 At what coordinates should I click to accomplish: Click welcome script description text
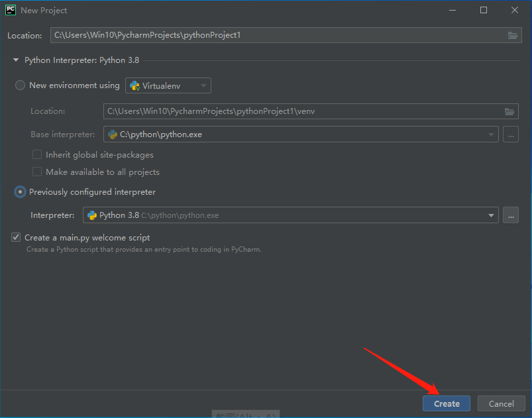144,249
